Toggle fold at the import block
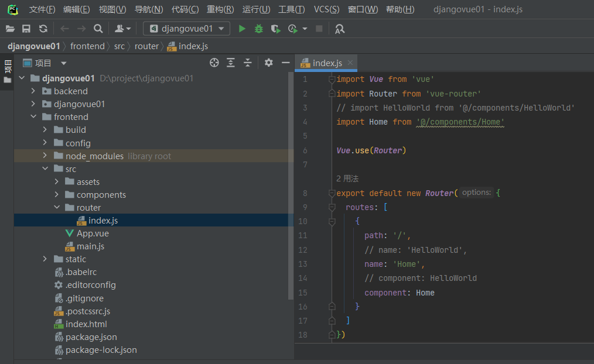594x364 pixels. 332,80
